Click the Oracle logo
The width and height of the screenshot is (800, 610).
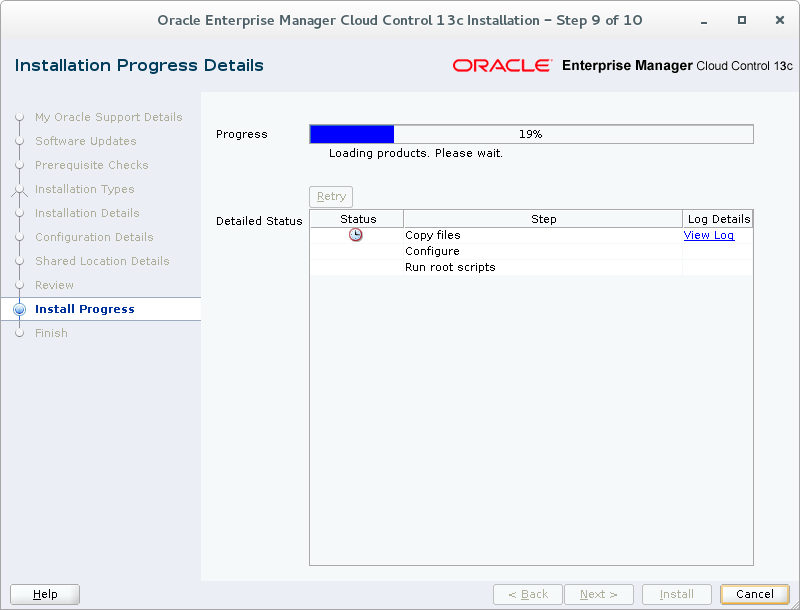click(x=502, y=65)
